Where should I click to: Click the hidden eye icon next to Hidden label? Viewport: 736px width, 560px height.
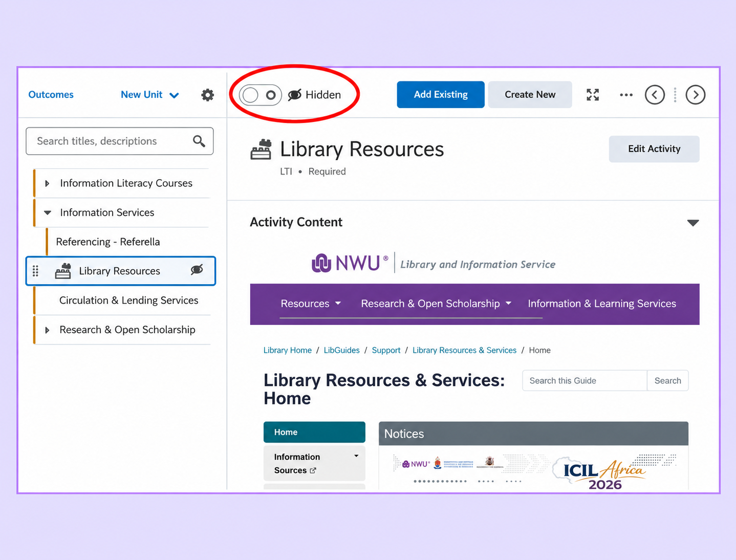tap(295, 95)
